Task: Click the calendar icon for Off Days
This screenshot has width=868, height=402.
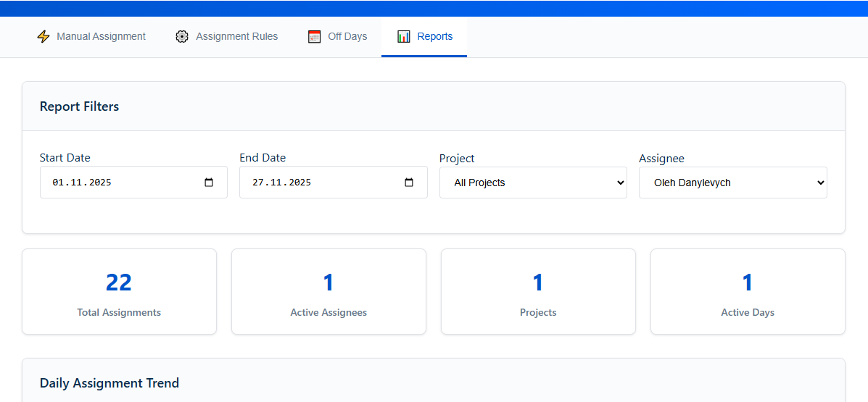Action: tap(314, 36)
